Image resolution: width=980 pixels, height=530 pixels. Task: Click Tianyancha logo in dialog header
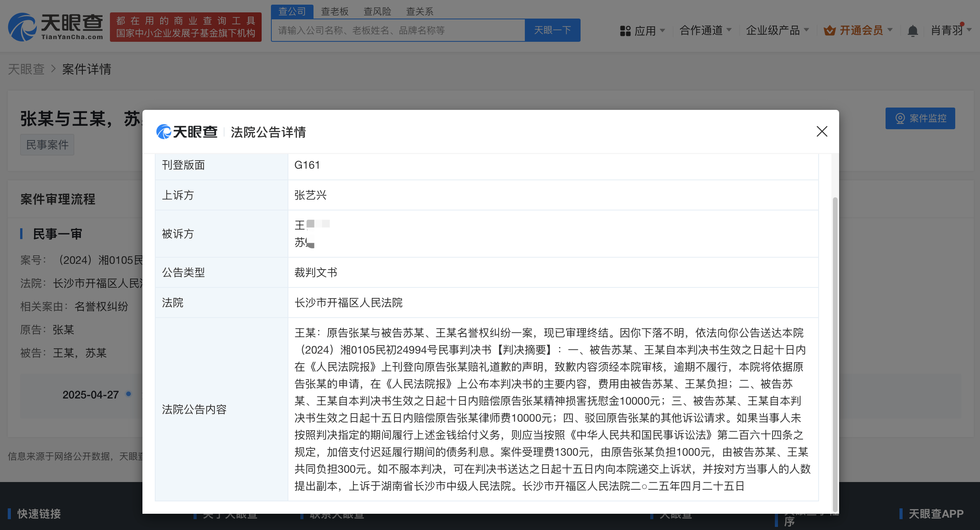tap(187, 132)
